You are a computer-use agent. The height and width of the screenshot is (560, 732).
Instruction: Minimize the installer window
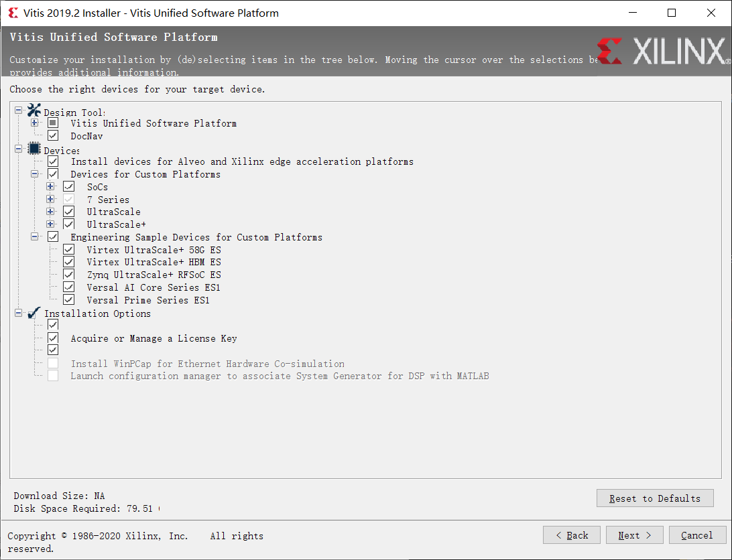tap(633, 13)
